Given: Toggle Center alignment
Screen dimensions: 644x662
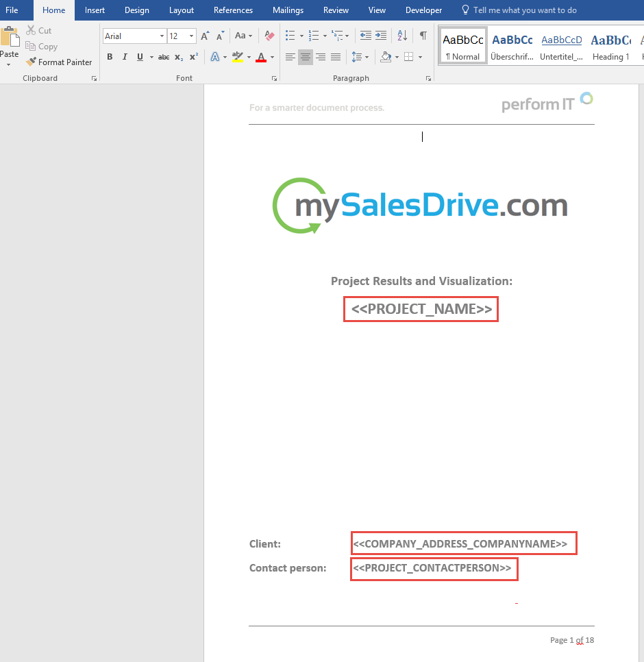Looking at the screenshot, I should [306, 57].
